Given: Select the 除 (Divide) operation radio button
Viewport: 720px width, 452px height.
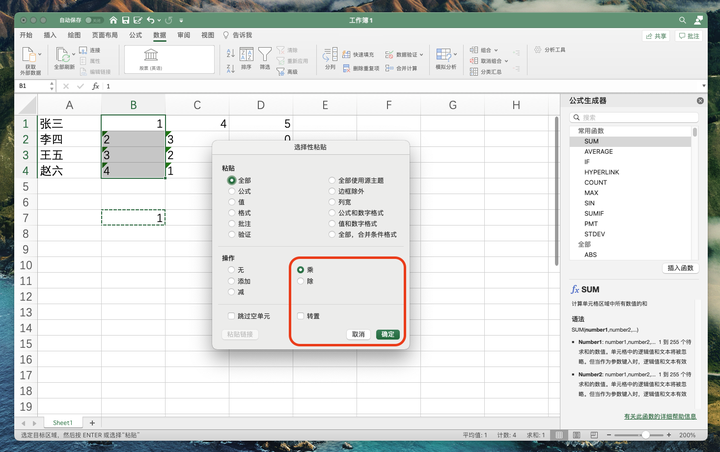Looking at the screenshot, I should (x=301, y=281).
